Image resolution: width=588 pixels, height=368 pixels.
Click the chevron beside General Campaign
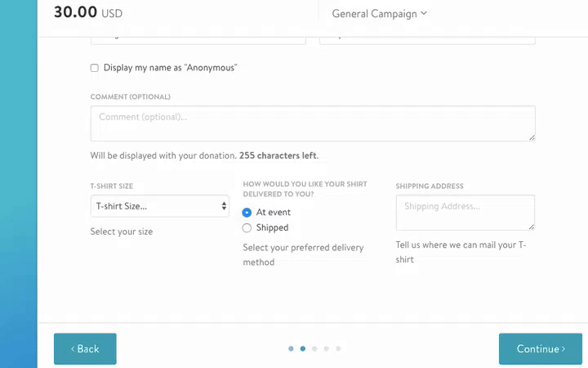tap(424, 13)
